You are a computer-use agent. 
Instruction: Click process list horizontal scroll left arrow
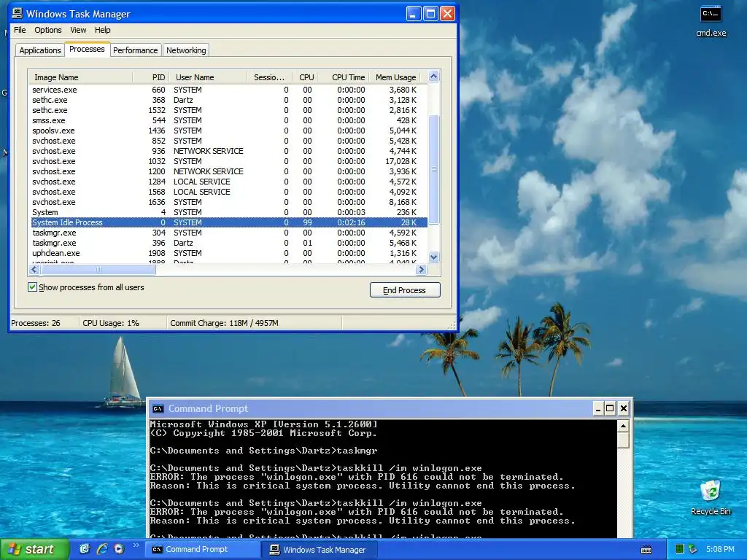click(x=34, y=270)
